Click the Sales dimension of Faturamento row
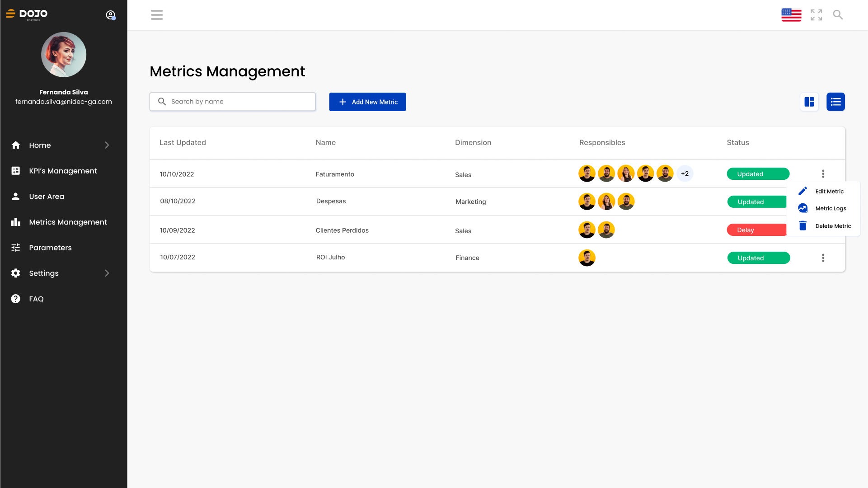 point(463,175)
